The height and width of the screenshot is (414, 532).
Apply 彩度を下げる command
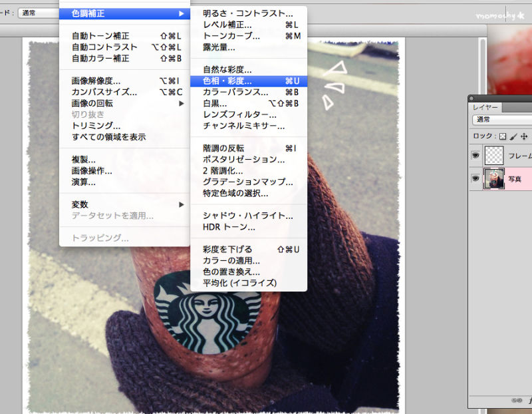[x=249, y=250]
